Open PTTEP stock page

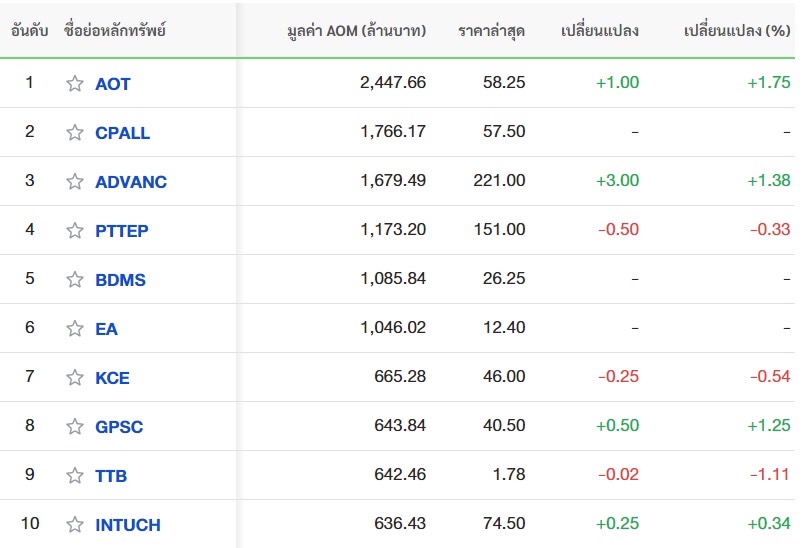pyautogui.click(x=121, y=231)
